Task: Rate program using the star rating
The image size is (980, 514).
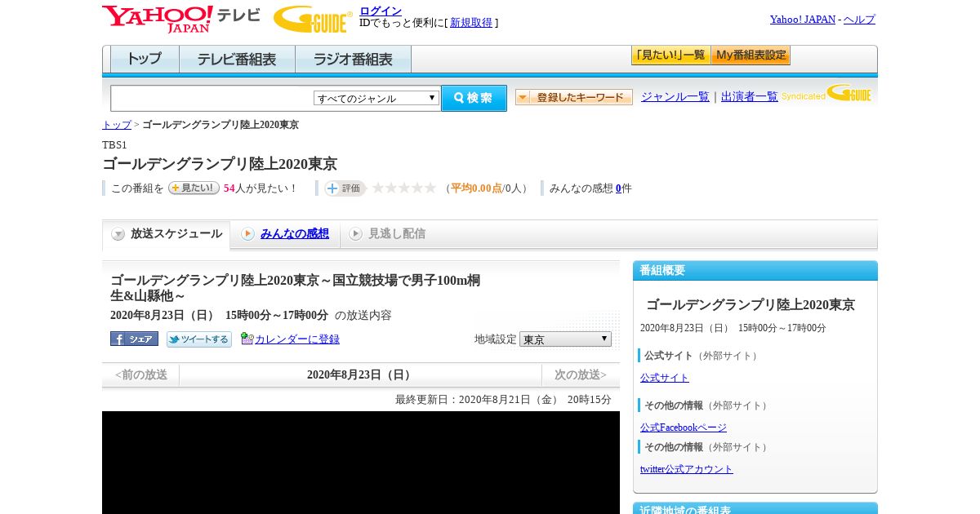Action: click(x=403, y=188)
